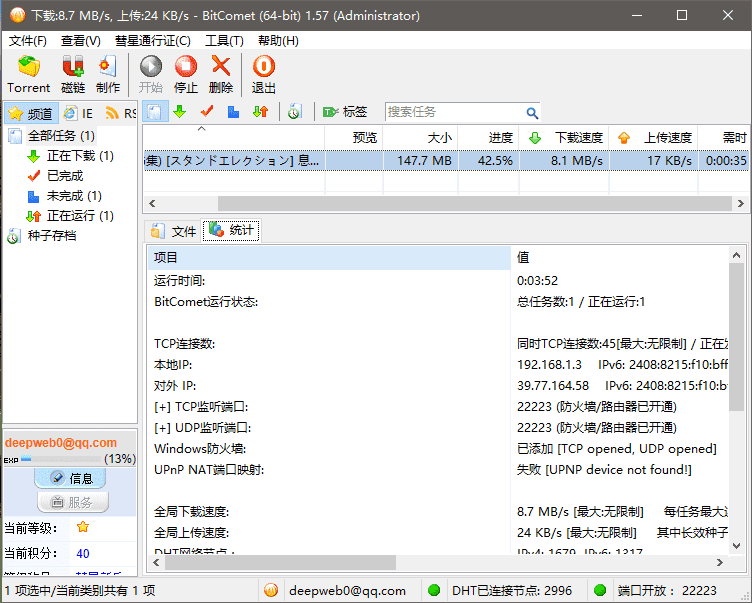This screenshot has height=603, width=752.
Task: Open torrent archive clock filter icon
Action: pos(294,112)
